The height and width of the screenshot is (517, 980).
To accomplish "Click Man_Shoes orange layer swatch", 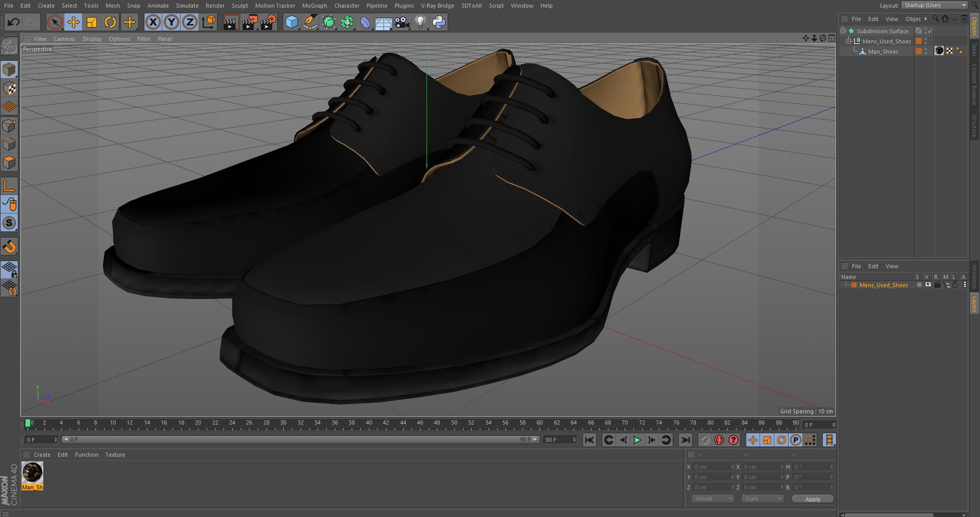I will [x=919, y=51].
